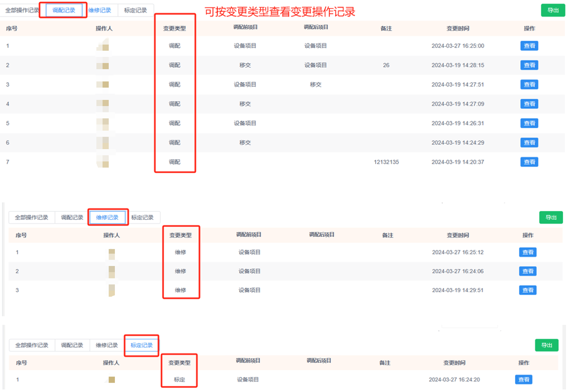Select the 全部操作记录 tab in top panel
This screenshot has height=392, width=569.
[x=22, y=10]
